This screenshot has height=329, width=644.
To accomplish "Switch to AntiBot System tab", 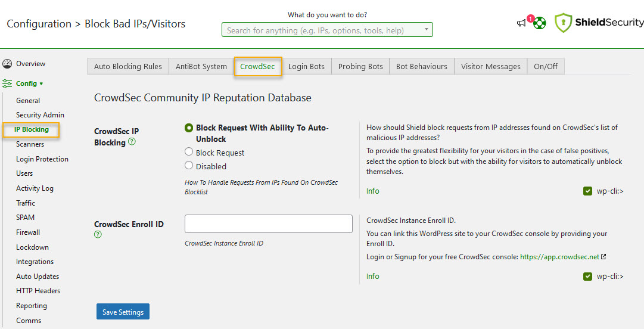I will coord(201,67).
